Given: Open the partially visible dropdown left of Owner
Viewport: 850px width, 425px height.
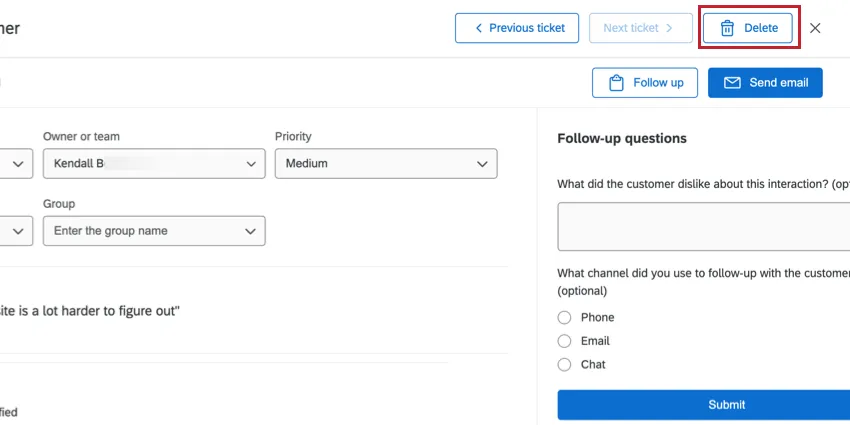Looking at the screenshot, I should (16, 163).
